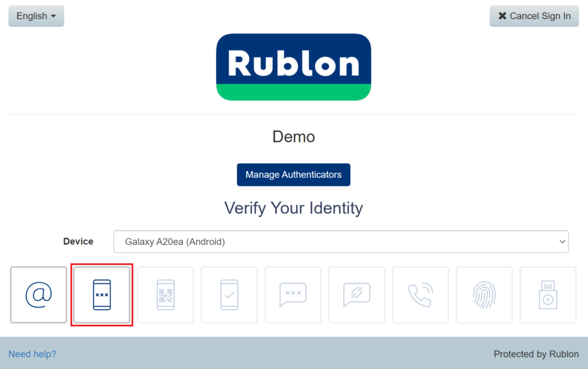588x369 pixels.
Task: Click the Manage Authenticators button
Action: coord(293,174)
